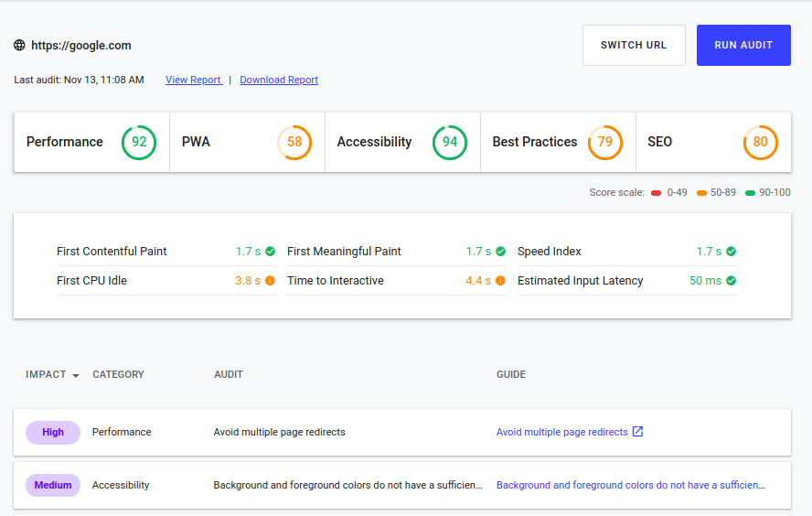This screenshot has width=812, height=516.
Task: Click the Accessibility score gauge showing 94
Action: [450, 142]
